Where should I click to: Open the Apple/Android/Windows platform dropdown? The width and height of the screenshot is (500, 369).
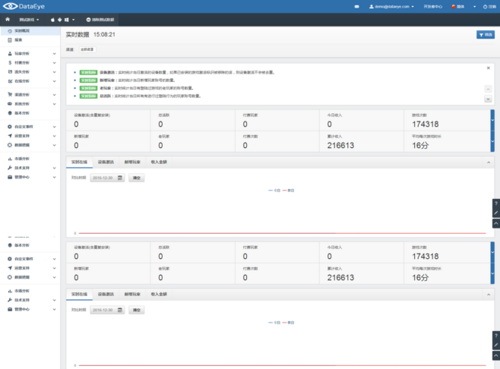(x=62, y=20)
